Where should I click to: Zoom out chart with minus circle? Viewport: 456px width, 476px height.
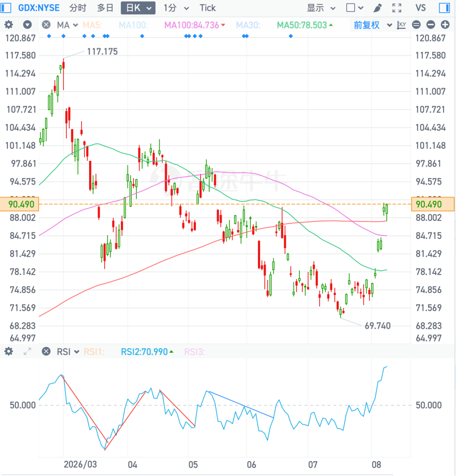click(x=431, y=24)
